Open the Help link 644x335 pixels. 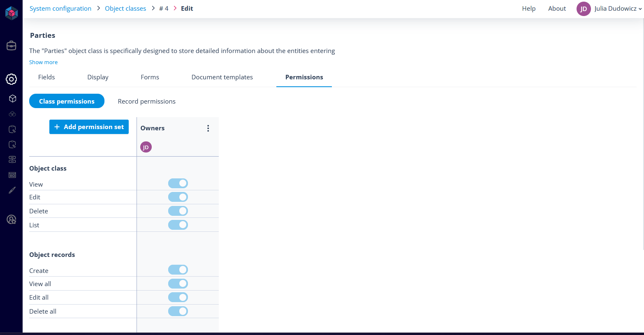pyautogui.click(x=529, y=9)
